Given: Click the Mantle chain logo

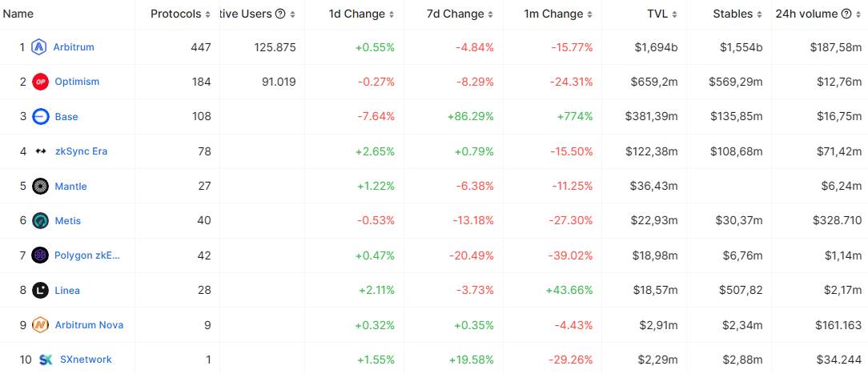Looking at the screenshot, I should (40, 186).
